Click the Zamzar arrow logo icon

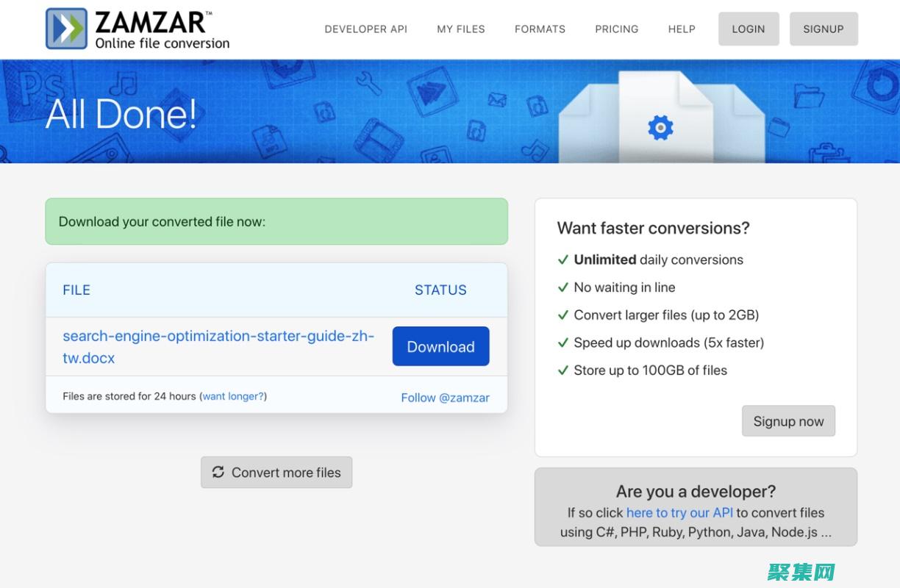click(x=67, y=29)
